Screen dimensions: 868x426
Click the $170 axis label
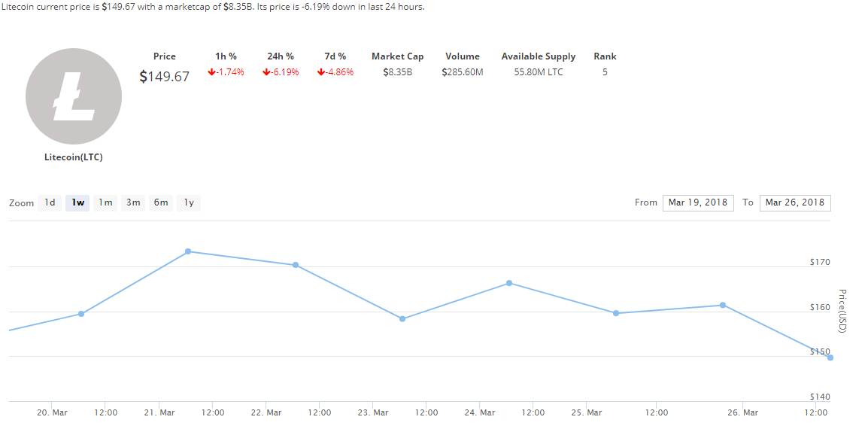coord(820,262)
